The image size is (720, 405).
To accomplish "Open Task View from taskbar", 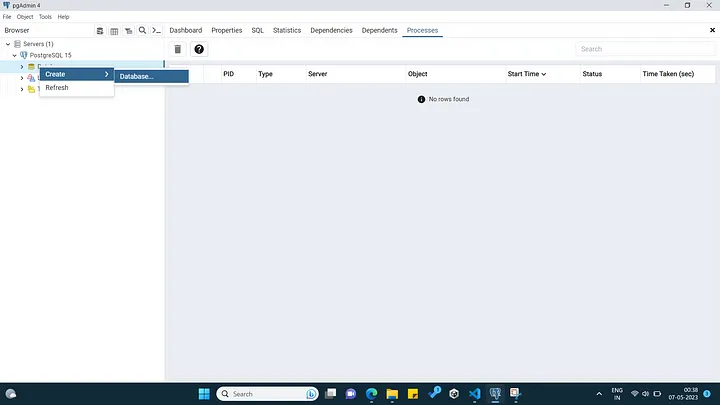I will 330,394.
